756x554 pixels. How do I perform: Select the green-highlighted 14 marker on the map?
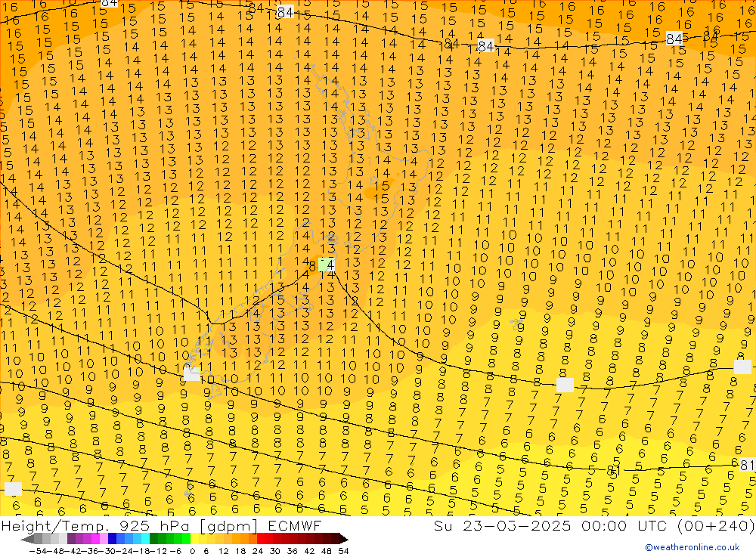pos(327,265)
